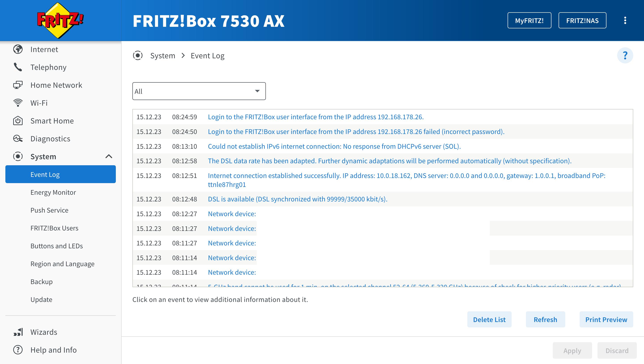Click the blue help question mark

625,56
